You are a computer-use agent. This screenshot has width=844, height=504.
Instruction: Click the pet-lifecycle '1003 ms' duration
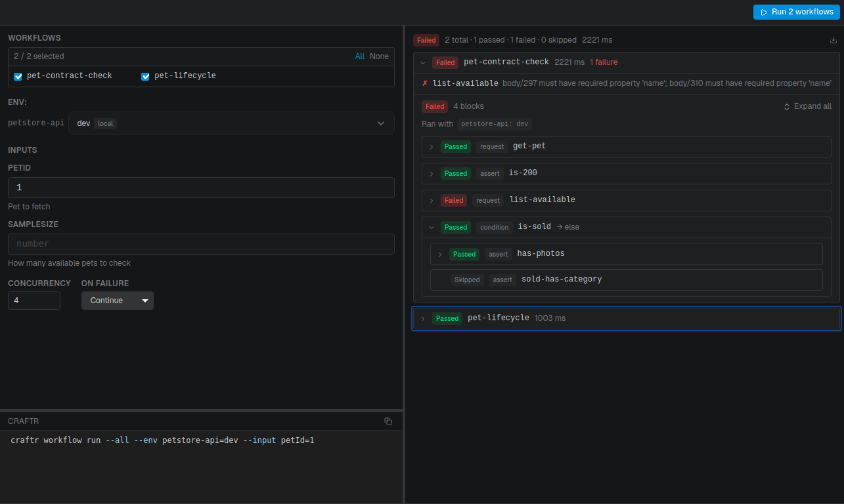click(x=550, y=318)
